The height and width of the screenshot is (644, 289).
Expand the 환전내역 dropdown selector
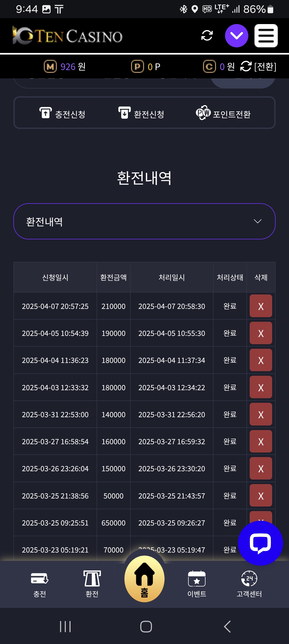pos(144,221)
